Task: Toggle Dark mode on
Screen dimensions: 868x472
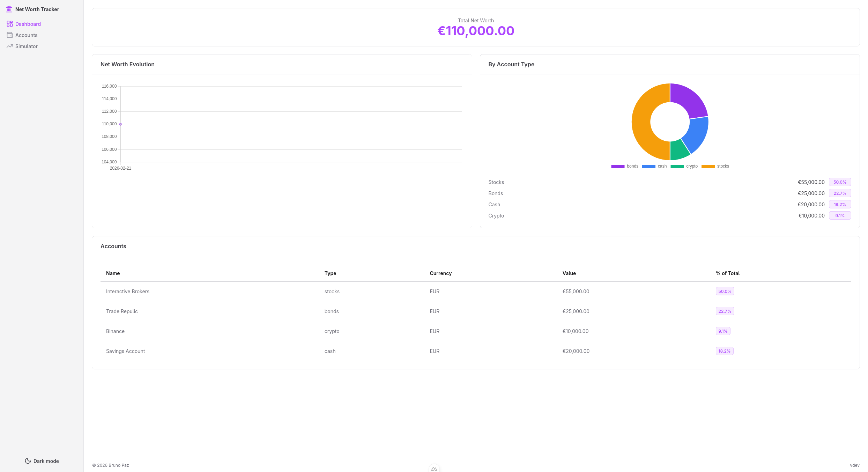Action: (x=46, y=461)
